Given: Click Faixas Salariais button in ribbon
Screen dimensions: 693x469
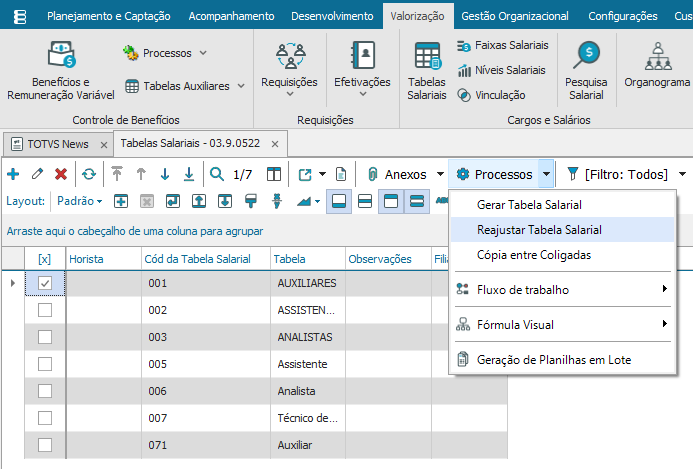Looking at the screenshot, I should click(x=503, y=45).
